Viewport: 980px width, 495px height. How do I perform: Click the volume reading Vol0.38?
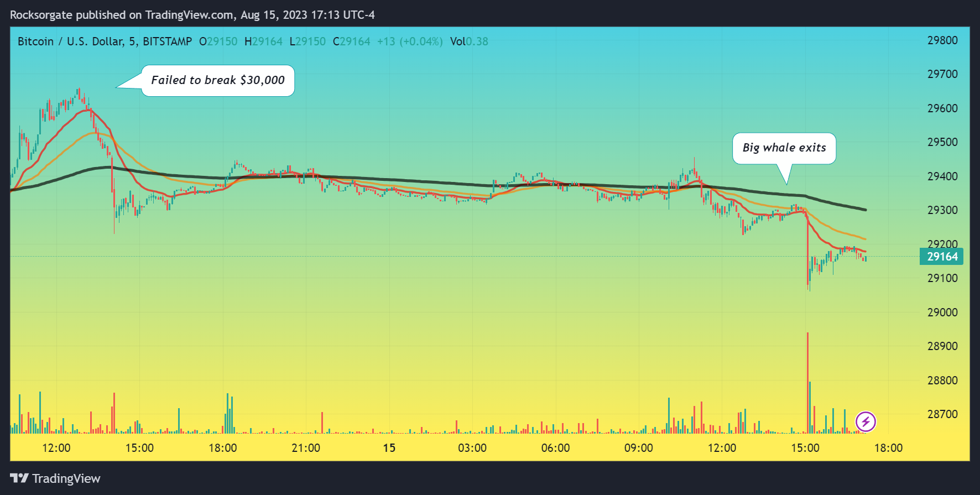[469, 41]
